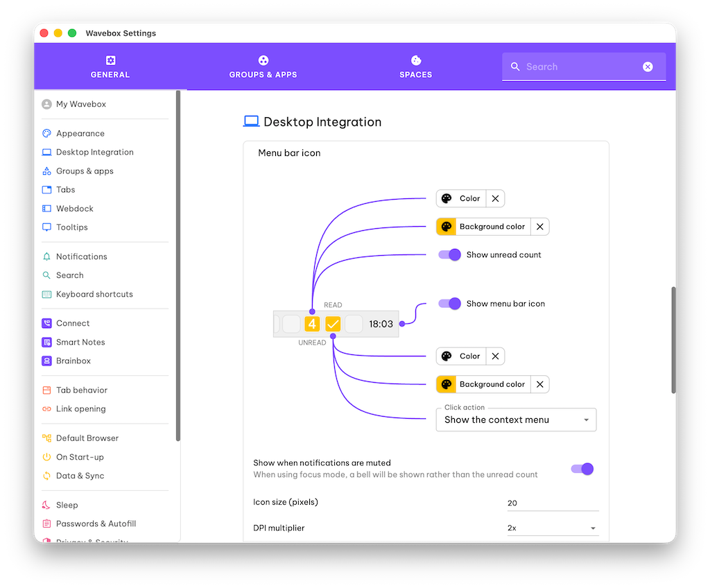Click the Notifications bell icon
The image size is (710, 588).
click(x=46, y=257)
